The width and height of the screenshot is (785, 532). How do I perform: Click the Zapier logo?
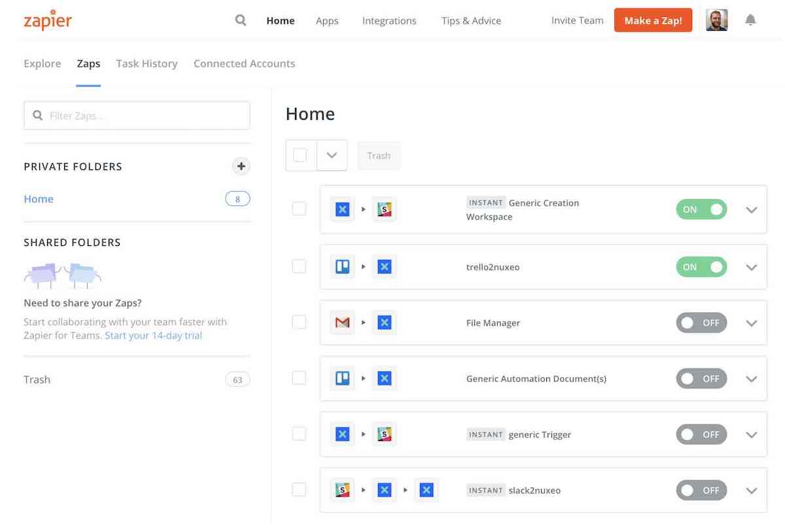(48, 20)
